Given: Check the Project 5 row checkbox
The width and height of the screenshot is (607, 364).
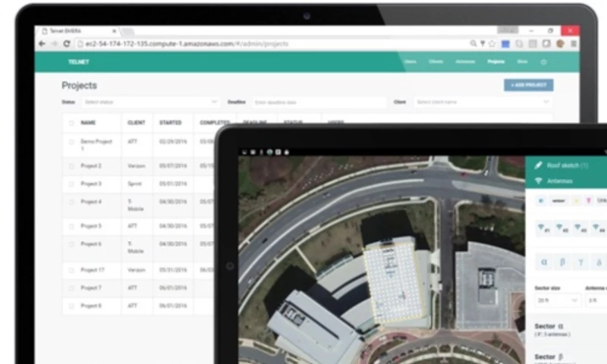Looking at the screenshot, I should point(71,226).
